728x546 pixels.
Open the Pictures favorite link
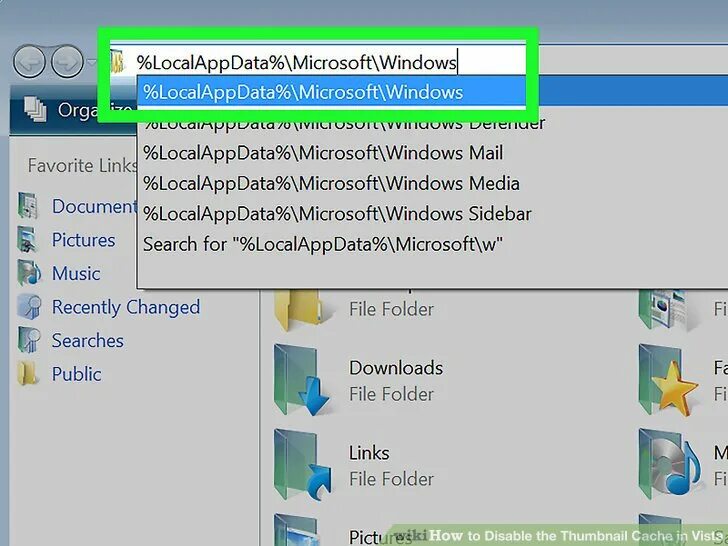click(x=84, y=240)
